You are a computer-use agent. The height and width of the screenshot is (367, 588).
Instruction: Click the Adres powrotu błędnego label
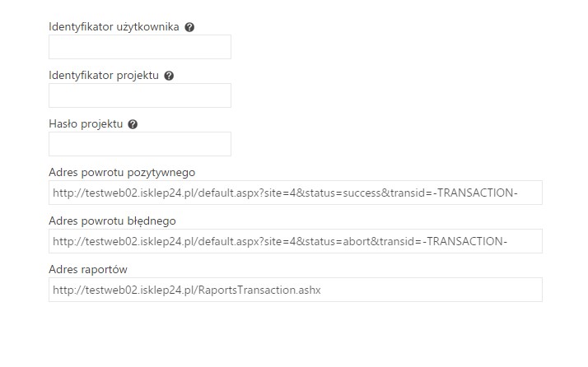point(112,221)
